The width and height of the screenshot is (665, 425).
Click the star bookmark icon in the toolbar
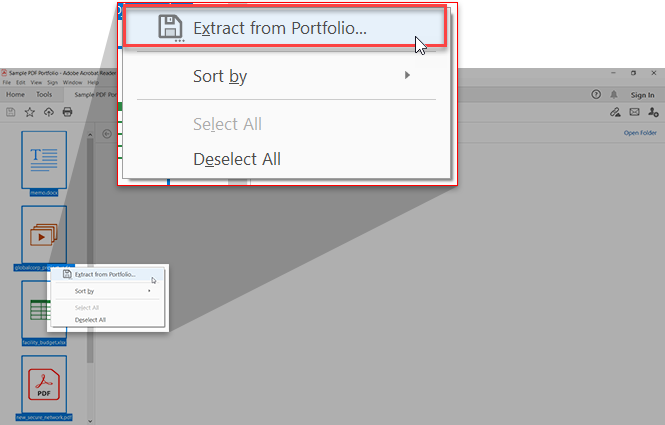tap(29, 112)
